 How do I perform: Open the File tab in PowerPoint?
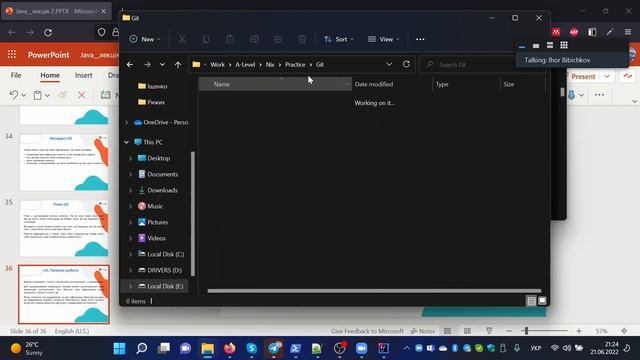point(16,75)
